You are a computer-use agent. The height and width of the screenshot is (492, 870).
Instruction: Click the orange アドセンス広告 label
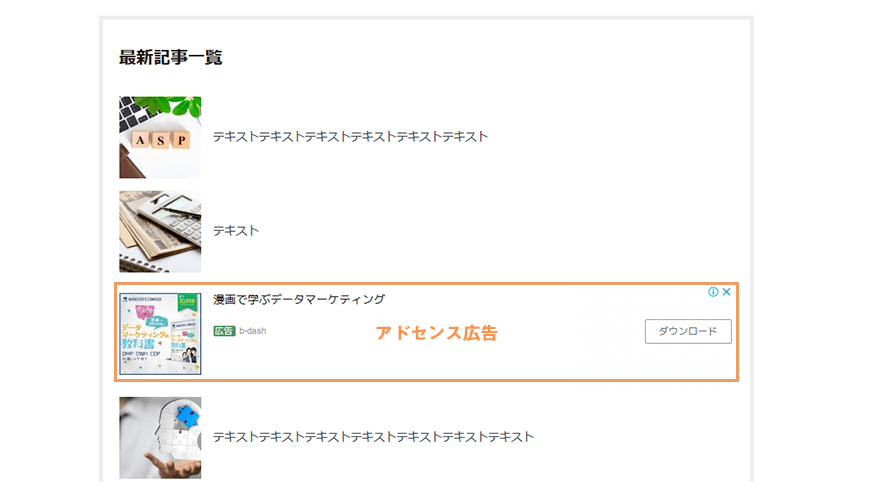436,333
